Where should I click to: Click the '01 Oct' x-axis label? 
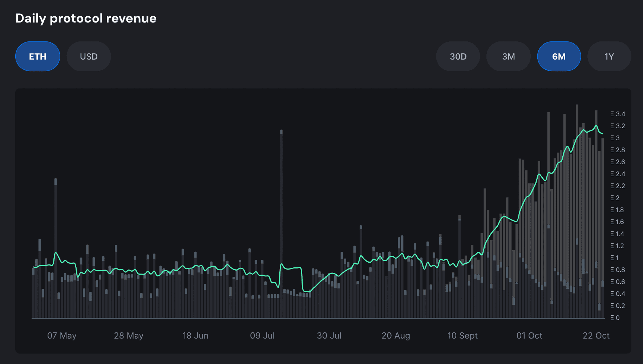[529, 336]
